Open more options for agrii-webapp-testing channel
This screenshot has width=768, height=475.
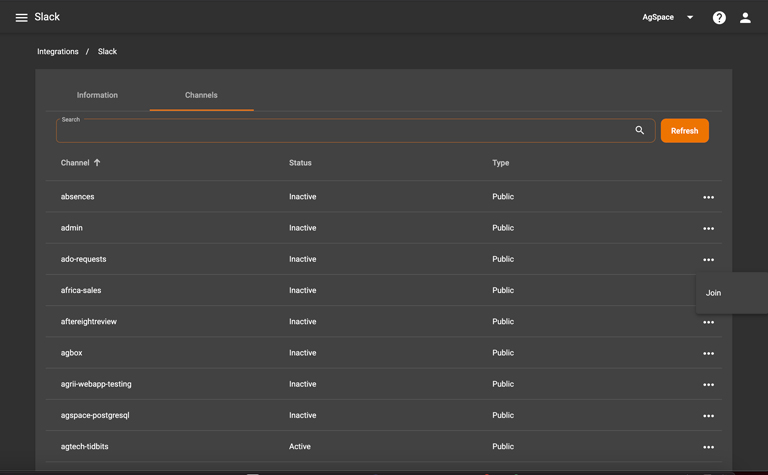tap(708, 385)
